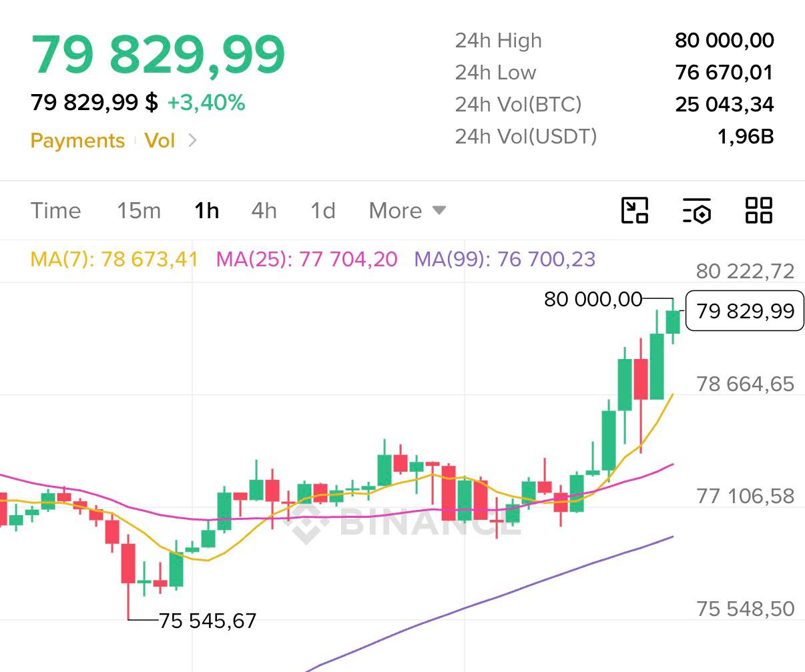
Task: Select the 4h interval tab
Action: coord(264,211)
